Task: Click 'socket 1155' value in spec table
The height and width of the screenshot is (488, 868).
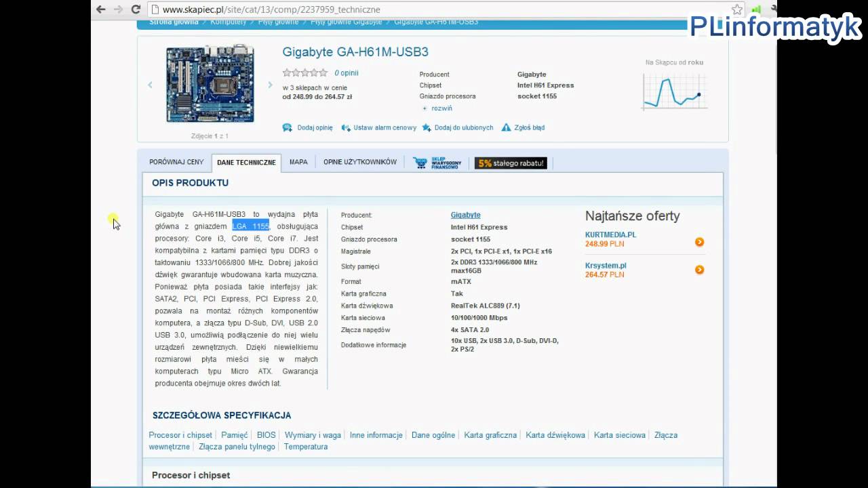Action: (x=471, y=239)
